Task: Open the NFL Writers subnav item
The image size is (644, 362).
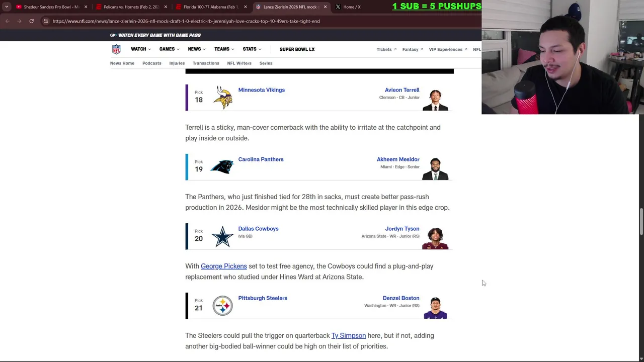Action: (x=239, y=63)
